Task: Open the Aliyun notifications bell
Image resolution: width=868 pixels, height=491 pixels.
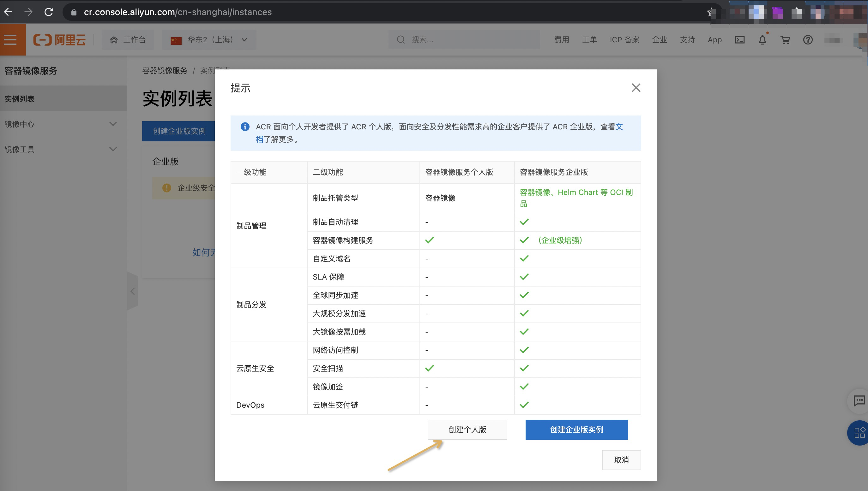Action: click(763, 39)
